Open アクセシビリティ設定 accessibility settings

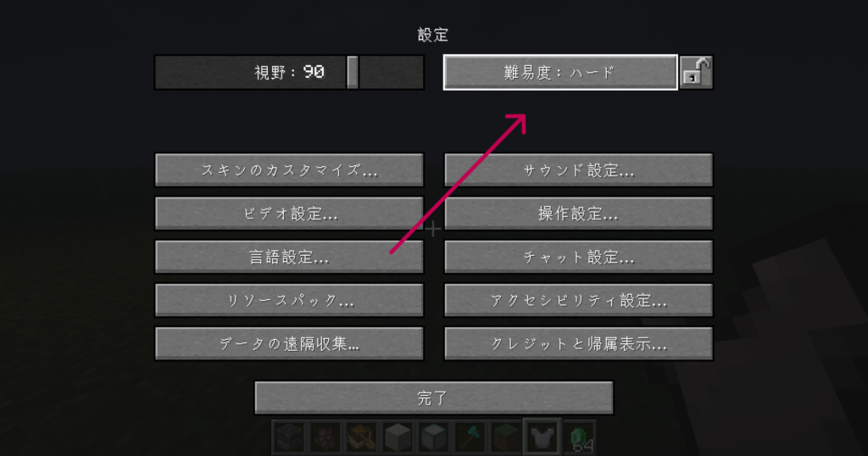coord(578,300)
